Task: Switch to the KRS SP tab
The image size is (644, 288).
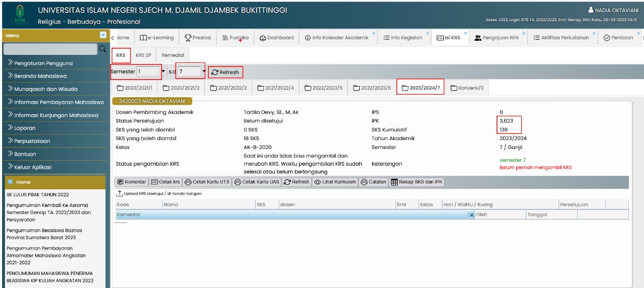Action: point(143,55)
